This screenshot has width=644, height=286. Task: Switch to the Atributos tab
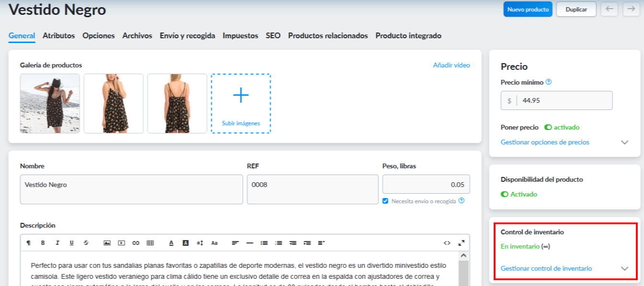click(59, 35)
